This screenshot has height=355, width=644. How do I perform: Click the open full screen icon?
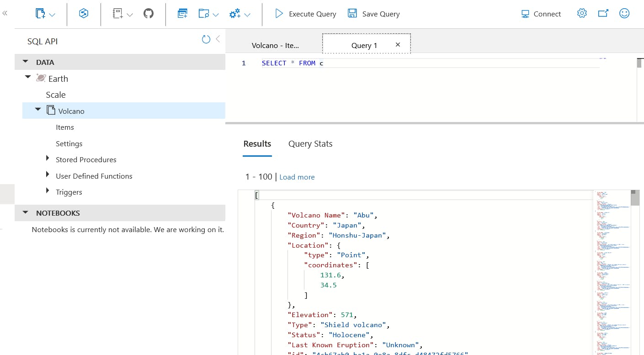click(603, 13)
